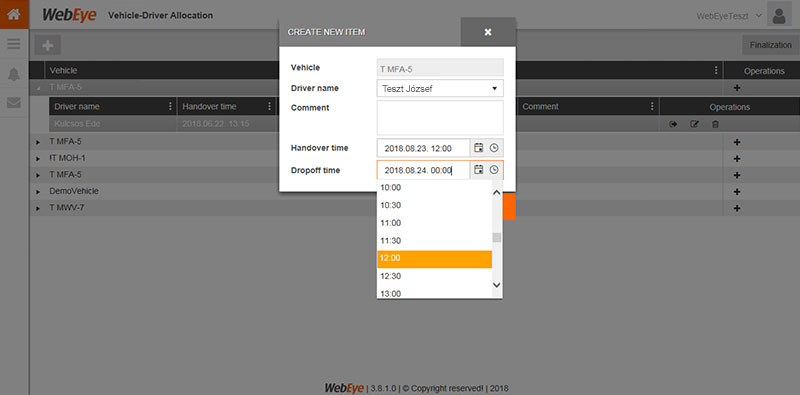The width and height of the screenshot is (800, 395).
Task: Click the time list scrollbar thumb
Action: (496, 238)
